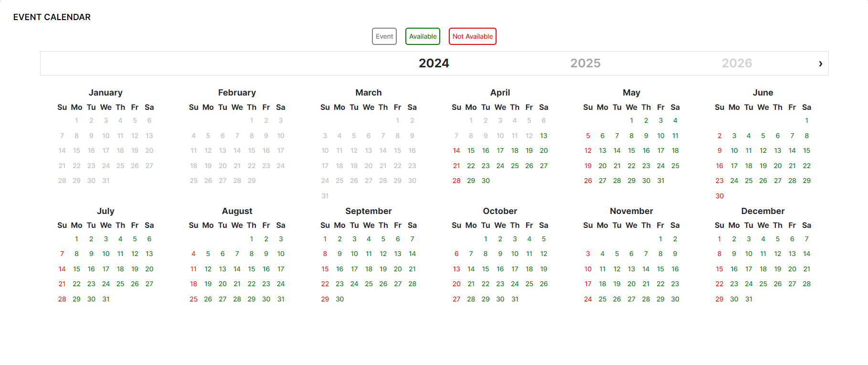
Task: Choose November 28 date
Action: [646, 299]
